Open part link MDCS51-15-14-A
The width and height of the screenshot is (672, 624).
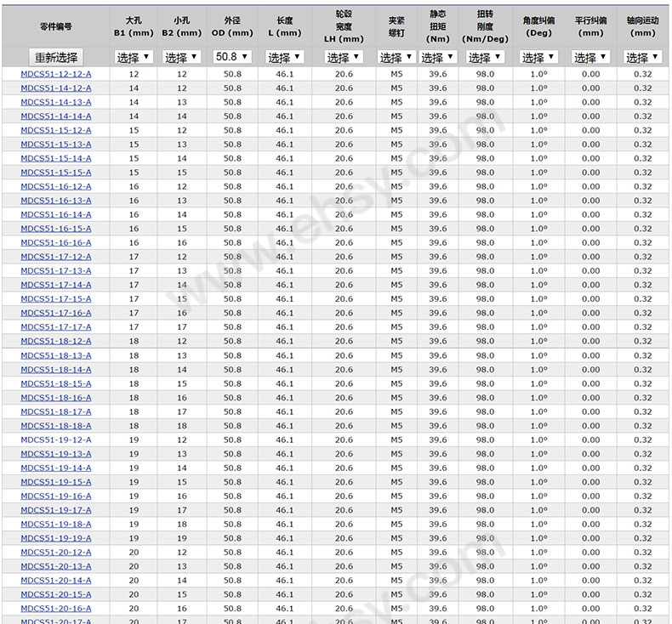(x=56, y=158)
